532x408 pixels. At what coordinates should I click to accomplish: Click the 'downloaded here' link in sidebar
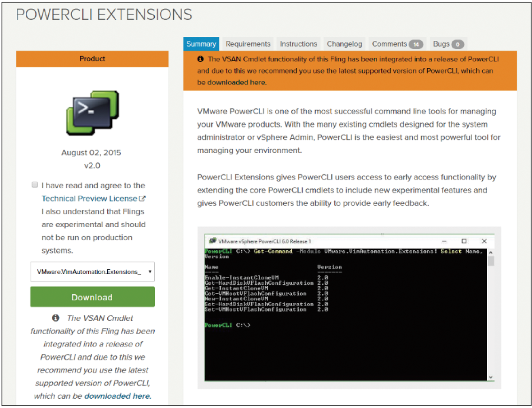[x=117, y=396]
